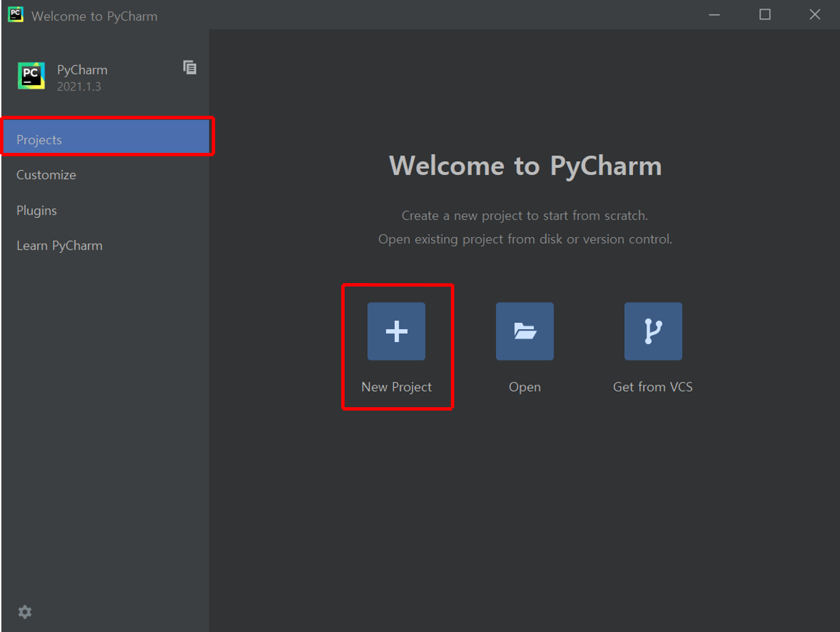Viewport: 840px width, 632px height.
Task: Click the version text 2021.1.3
Action: click(x=79, y=87)
